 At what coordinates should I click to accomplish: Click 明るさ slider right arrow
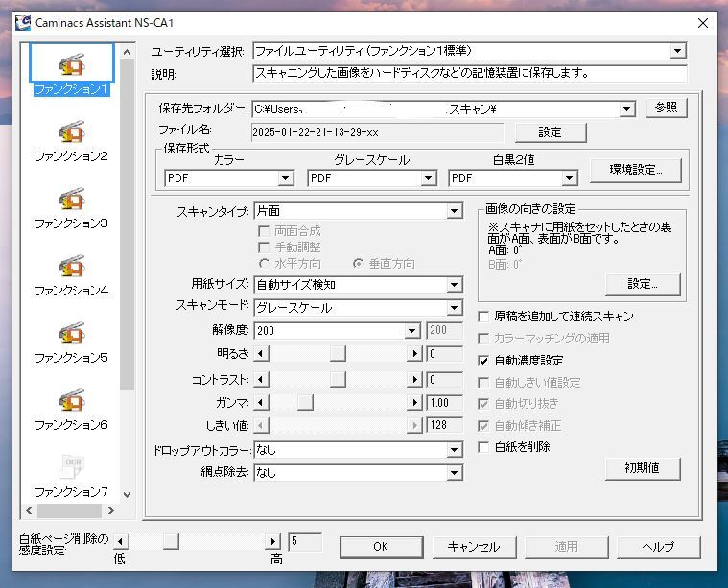click(414, 354)
